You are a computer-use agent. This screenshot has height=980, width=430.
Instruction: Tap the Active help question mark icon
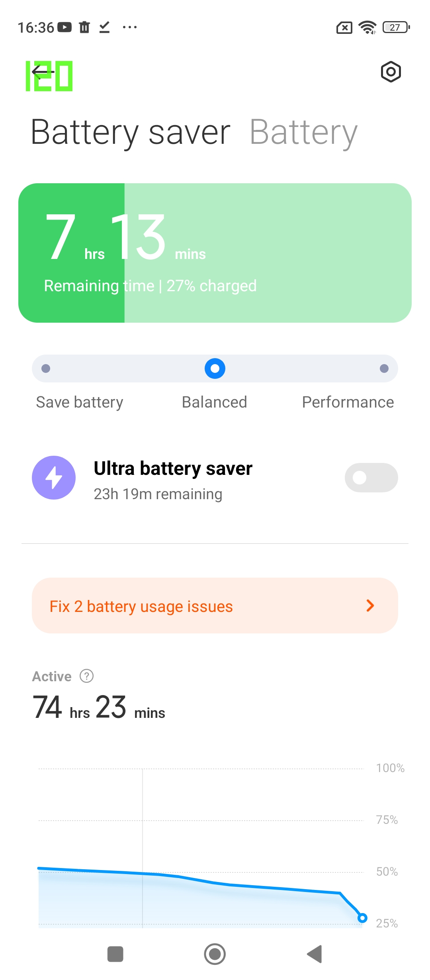click(86, 676)
